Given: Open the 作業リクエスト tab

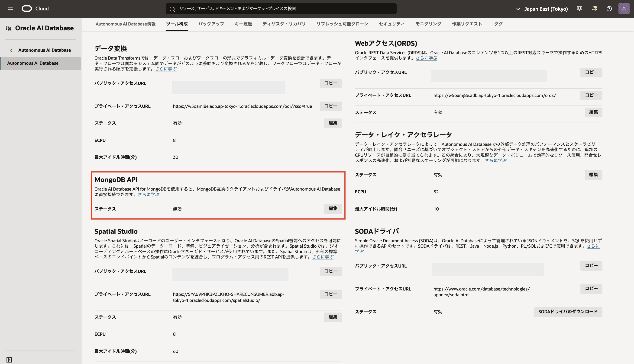Looking at the screenshot, I should (467, 24).
